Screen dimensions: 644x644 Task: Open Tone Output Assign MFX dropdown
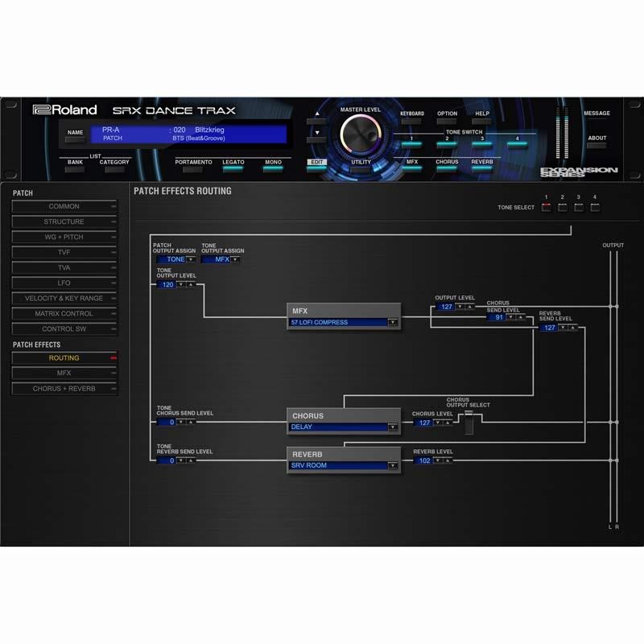pos(235,259)
